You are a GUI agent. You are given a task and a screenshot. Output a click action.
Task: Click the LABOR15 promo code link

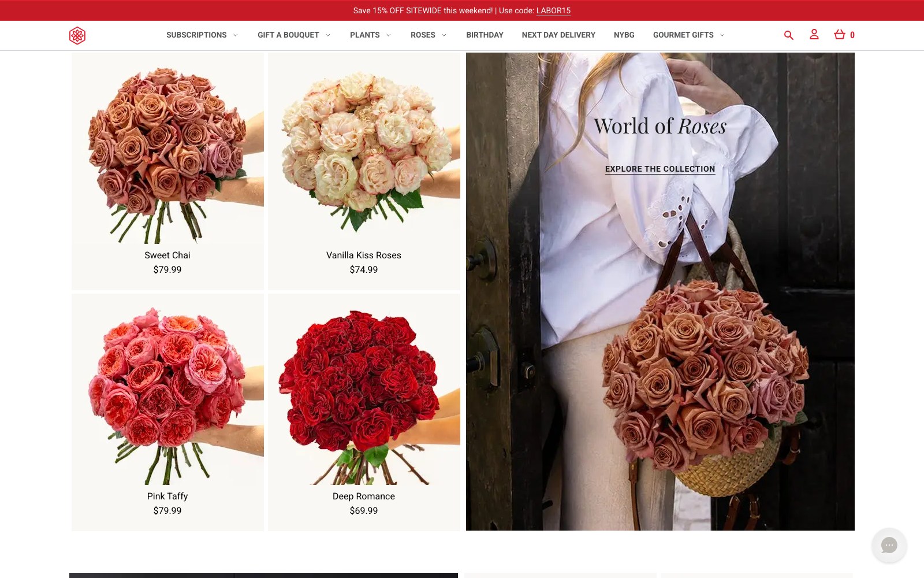(553, 10)
